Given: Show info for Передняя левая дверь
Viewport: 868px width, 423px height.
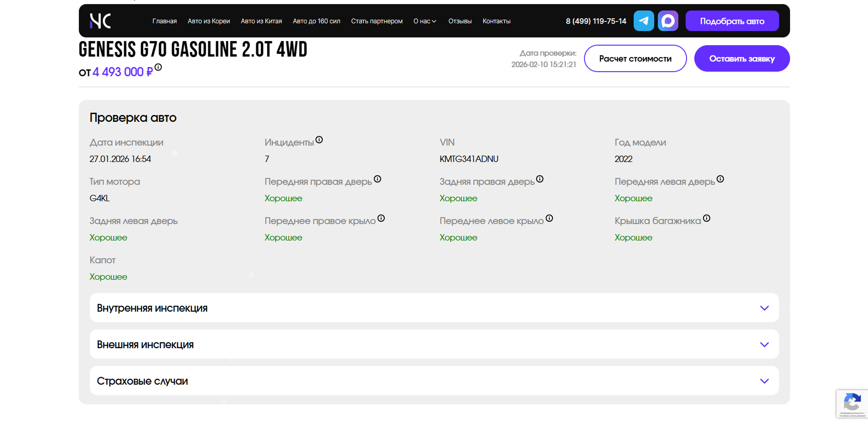Looking at the screenshot, I should (720, 179).
